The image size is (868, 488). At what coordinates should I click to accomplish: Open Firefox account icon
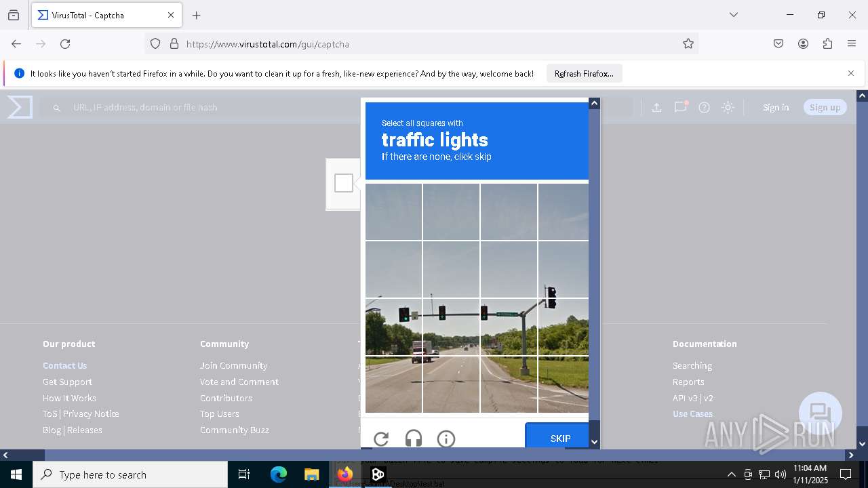[x=803, y=44]
